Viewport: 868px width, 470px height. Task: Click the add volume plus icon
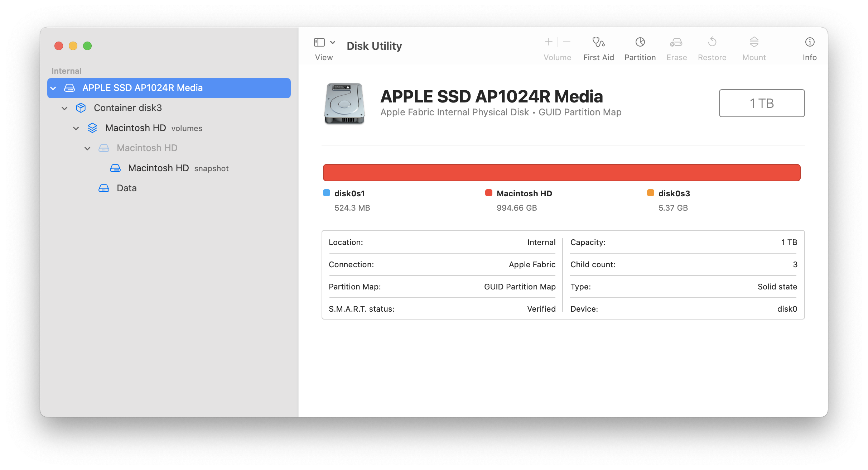pos(548,42)
